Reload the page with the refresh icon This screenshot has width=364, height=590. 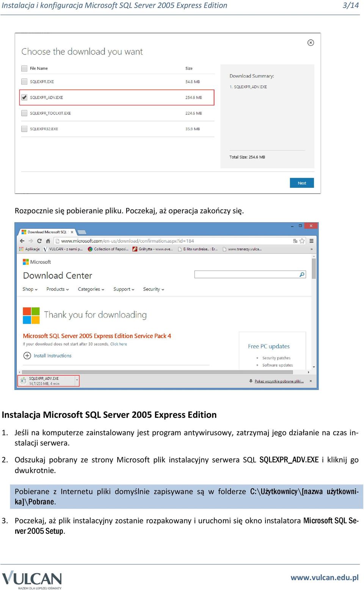(39, 241)
